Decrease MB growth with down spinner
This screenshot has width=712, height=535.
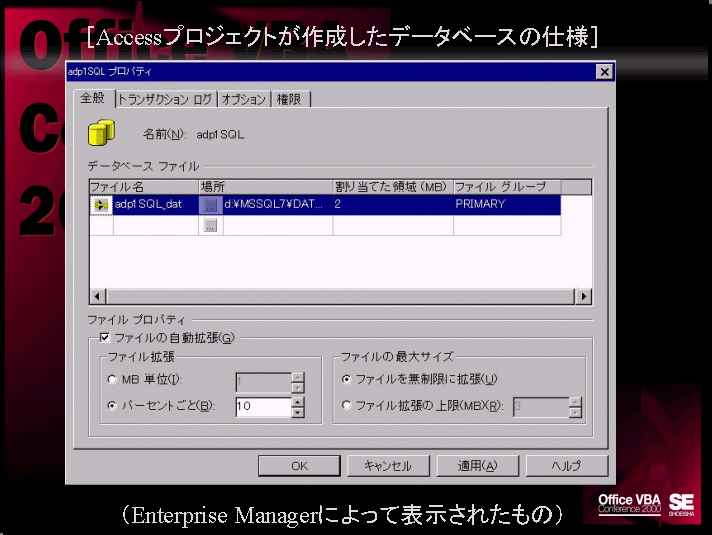pyautogui.click(x=297, y=387)
